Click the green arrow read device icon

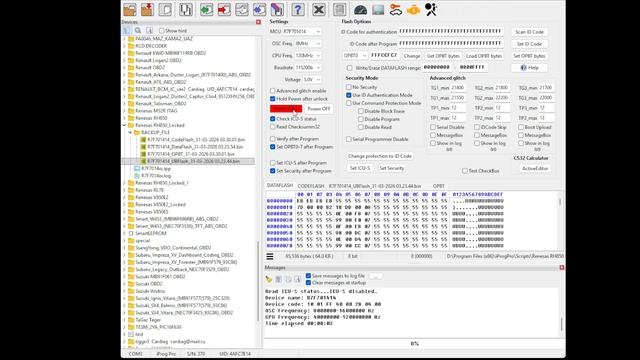click(206, 9)
